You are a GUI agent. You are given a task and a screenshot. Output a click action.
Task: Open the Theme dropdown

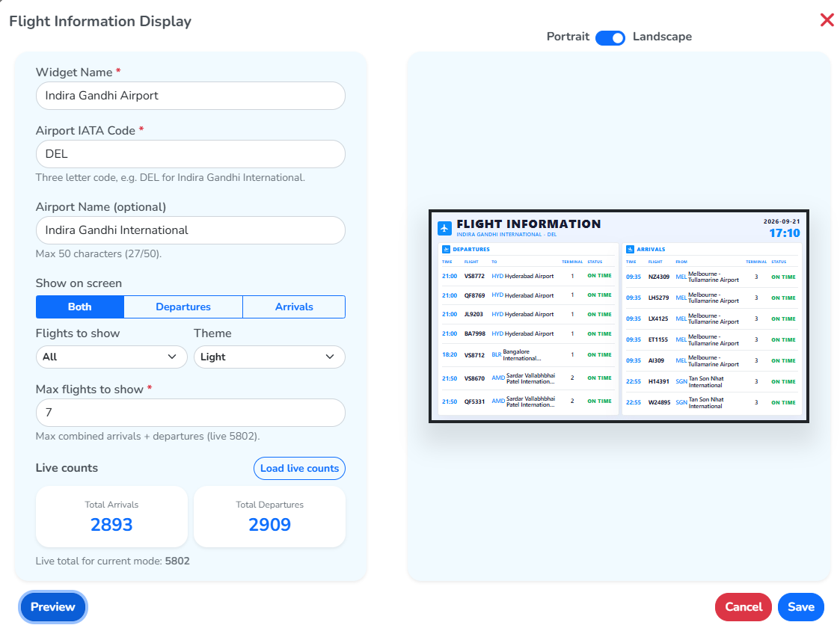click(269, 357)
